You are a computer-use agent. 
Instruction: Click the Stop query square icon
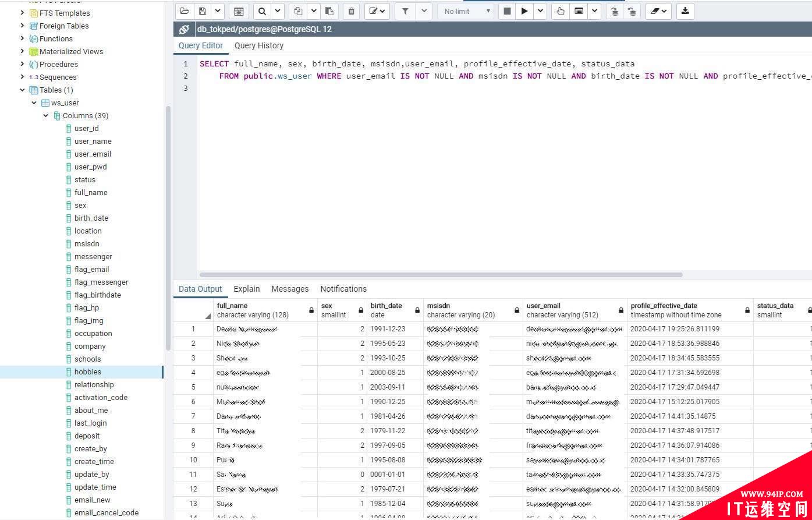(x=507, y=11)
